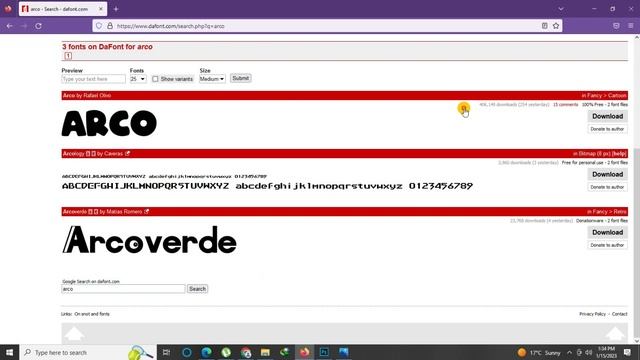The height and width of the screenshot is (360, 640).
Task: Download the Arco font
Action: tap(607, 116)
